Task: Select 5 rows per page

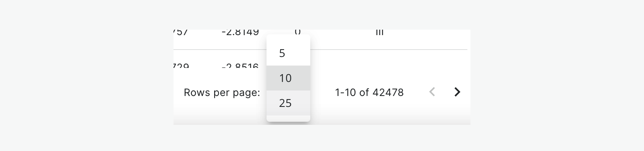Action: point(288,53)
